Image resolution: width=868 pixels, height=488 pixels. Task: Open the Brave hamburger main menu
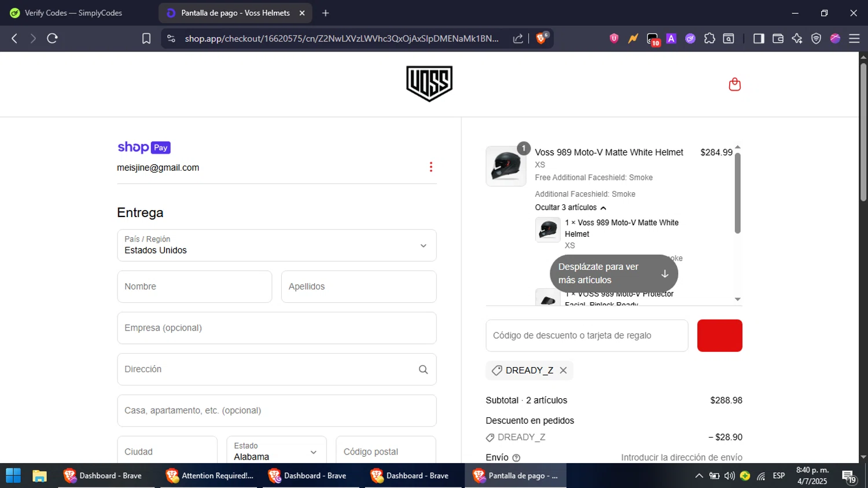[x=854, y=38]
